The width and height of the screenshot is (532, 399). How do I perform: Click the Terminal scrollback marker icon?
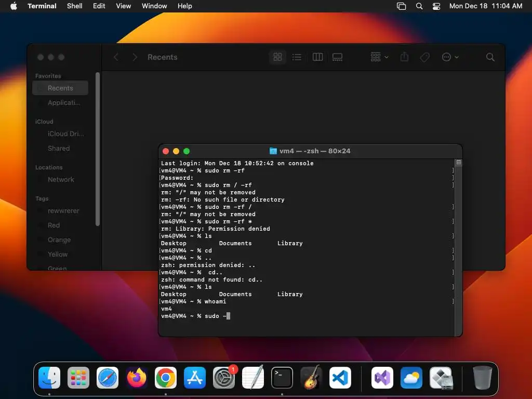click(x=459, y=163)
